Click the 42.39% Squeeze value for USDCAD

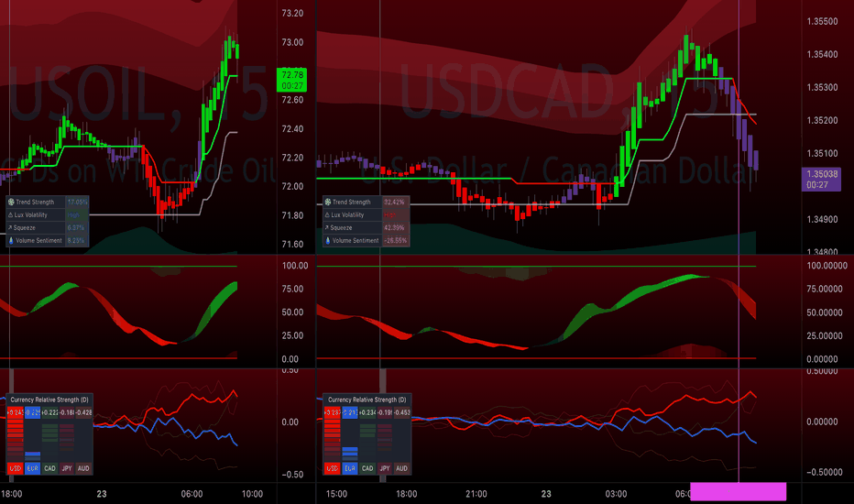tap(395, 228)
